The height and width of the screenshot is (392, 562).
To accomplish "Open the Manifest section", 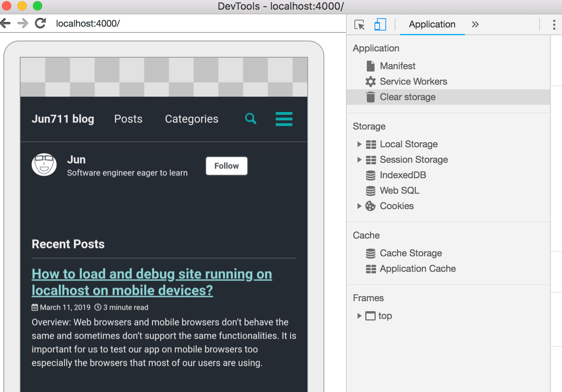I will pos(397,66).
